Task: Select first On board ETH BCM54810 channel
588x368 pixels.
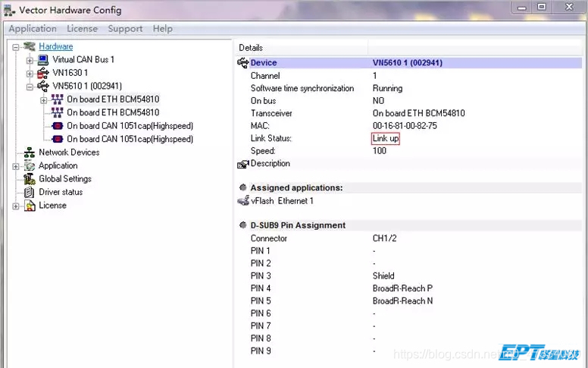Action: click(x=113, y=99)
